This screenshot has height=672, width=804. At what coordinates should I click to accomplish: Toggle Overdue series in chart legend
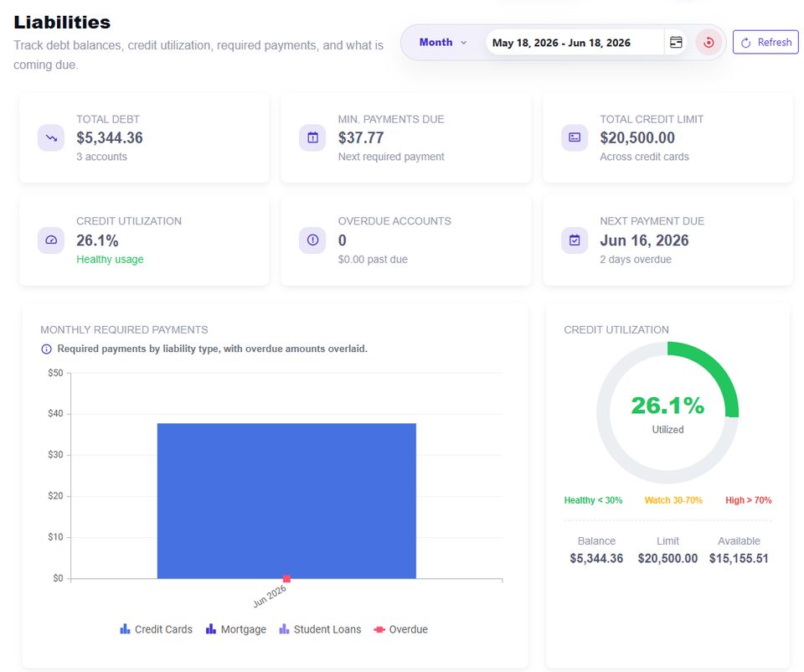click(x=400, y=629)
